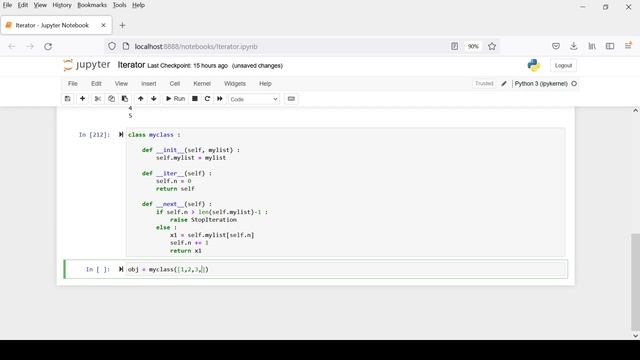Open browser downloads icon
This screenshot has width=640, height=360.
573,46
